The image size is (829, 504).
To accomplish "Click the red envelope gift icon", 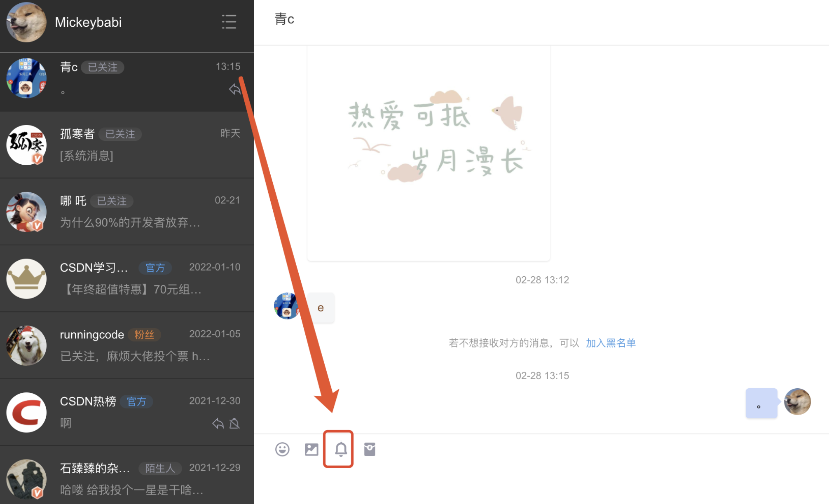I will 370,449.
